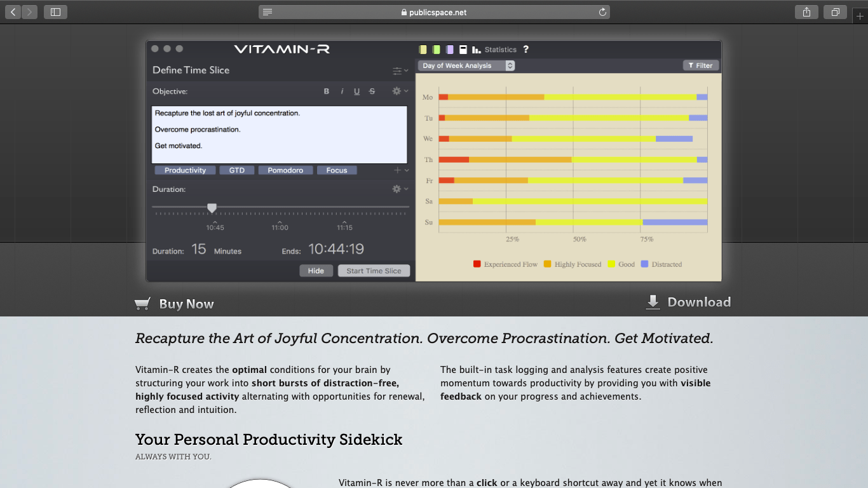Image resolution: width=868 pixels, height=488 pixels.
Task: Toggle strikethrough formatting for the objective
Action: (x=372, y=91)
